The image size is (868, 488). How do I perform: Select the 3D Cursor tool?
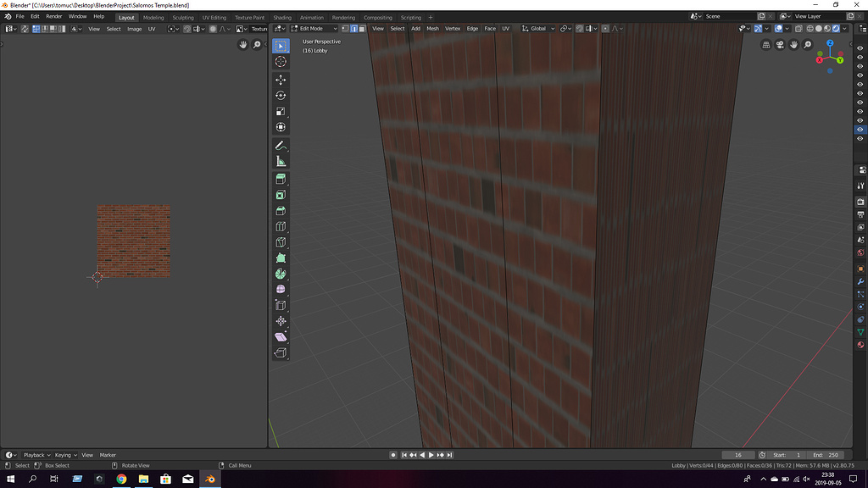coord(281,61)
